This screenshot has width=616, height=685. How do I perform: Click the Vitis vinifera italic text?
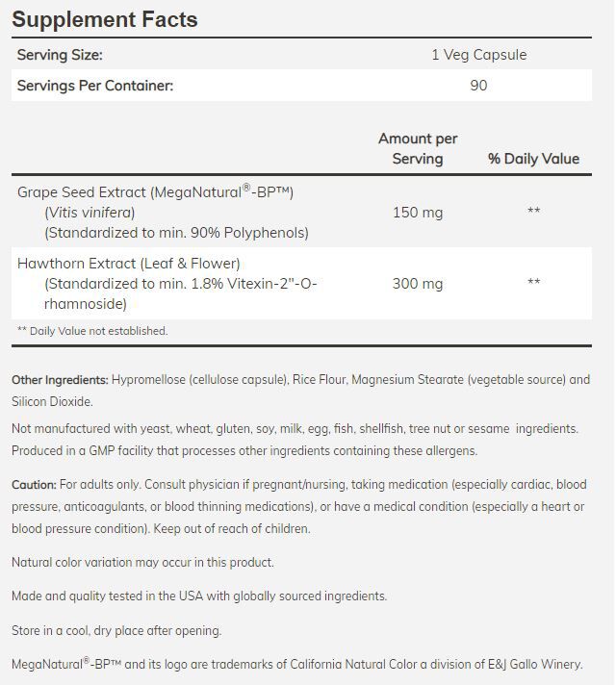pos(90,213)
